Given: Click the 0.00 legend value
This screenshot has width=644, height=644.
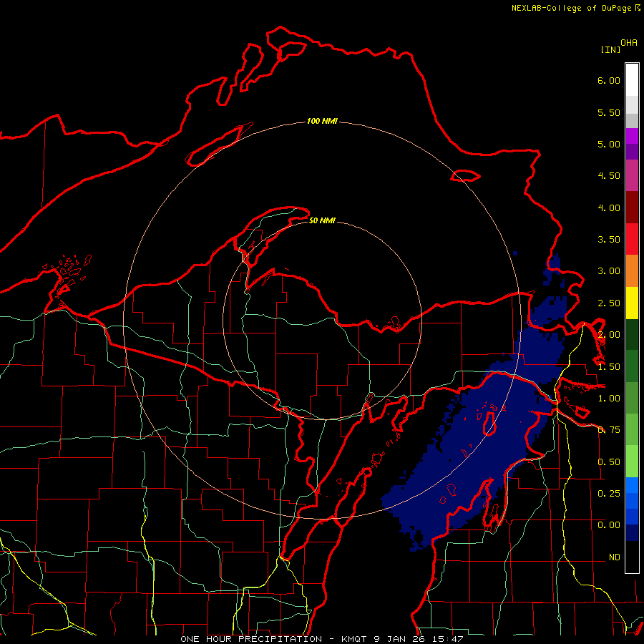Looking at the screenshot, I should (x=609, y=525).
